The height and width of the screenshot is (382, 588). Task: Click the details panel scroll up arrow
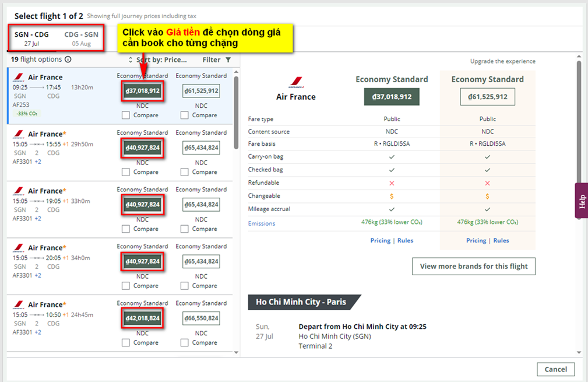[579, 57]
